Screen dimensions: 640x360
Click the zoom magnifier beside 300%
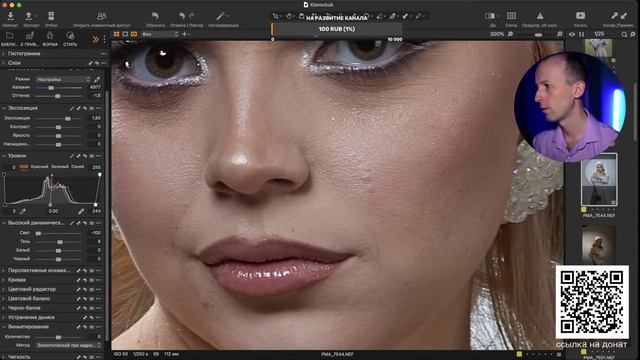click(510, 34)
